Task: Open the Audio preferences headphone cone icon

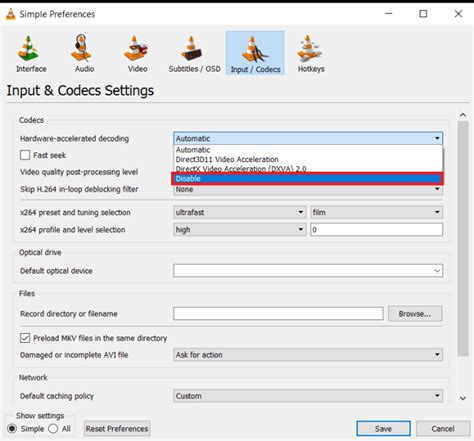Action: (x=84, y=53)
